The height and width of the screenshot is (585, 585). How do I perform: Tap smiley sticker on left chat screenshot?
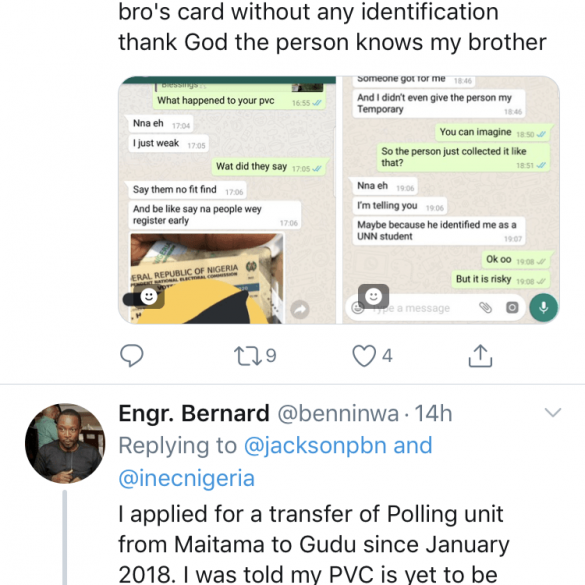(x=148, y=297)
